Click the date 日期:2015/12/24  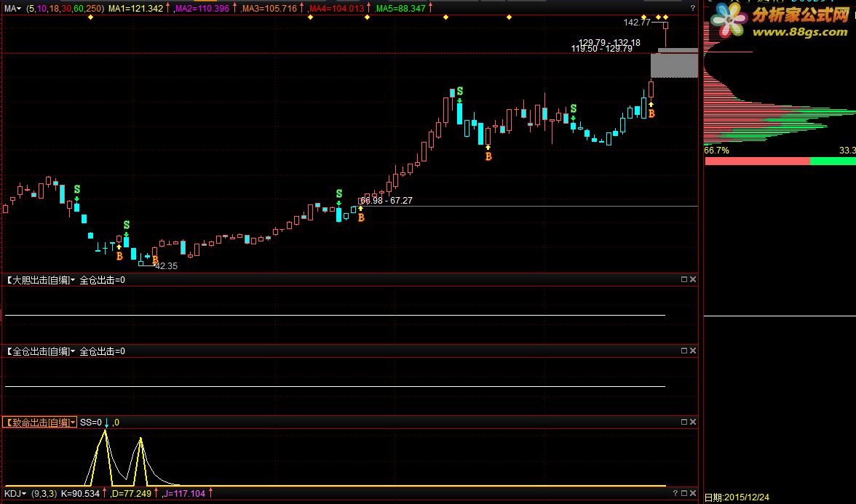click(x=737, y=497)
